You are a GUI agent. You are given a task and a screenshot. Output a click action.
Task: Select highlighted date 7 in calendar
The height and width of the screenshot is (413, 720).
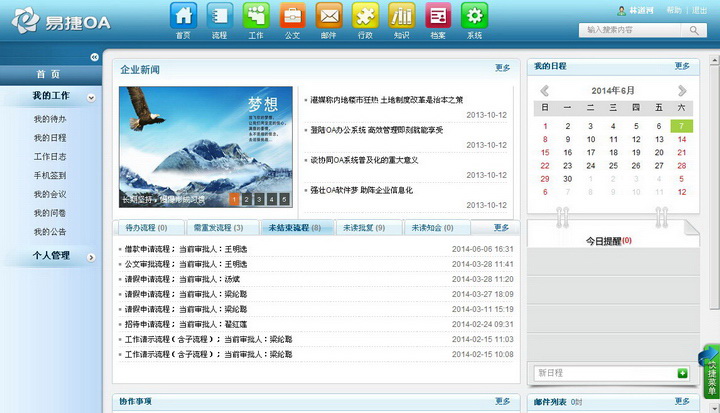click(x=681, y=126)
